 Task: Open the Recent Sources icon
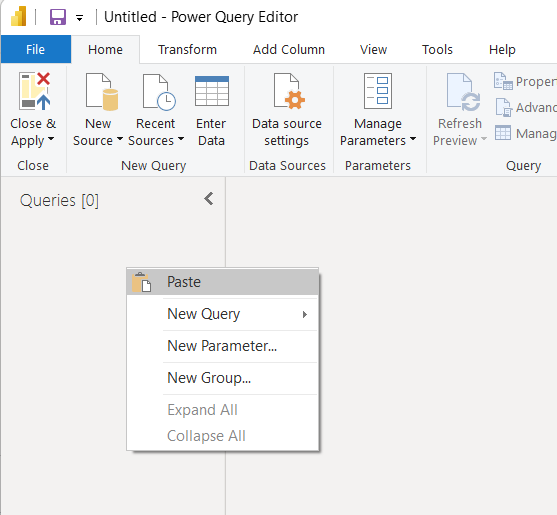tap(159, 92)
